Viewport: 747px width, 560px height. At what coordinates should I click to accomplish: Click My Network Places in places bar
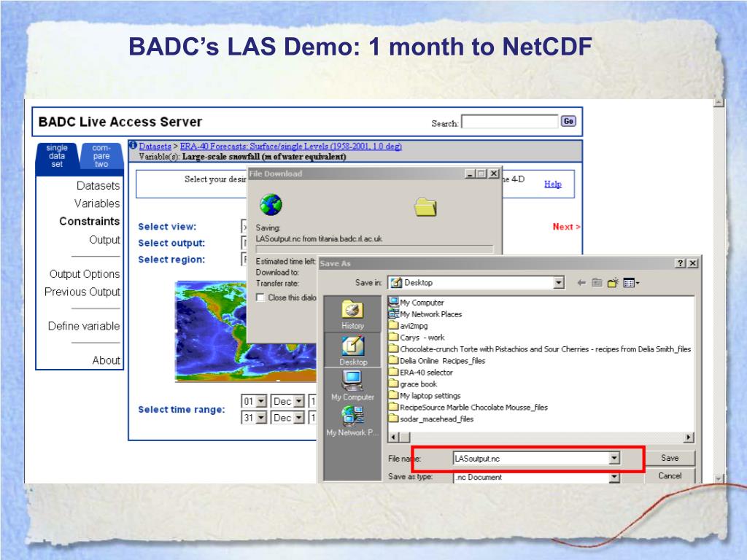[352, 421]
